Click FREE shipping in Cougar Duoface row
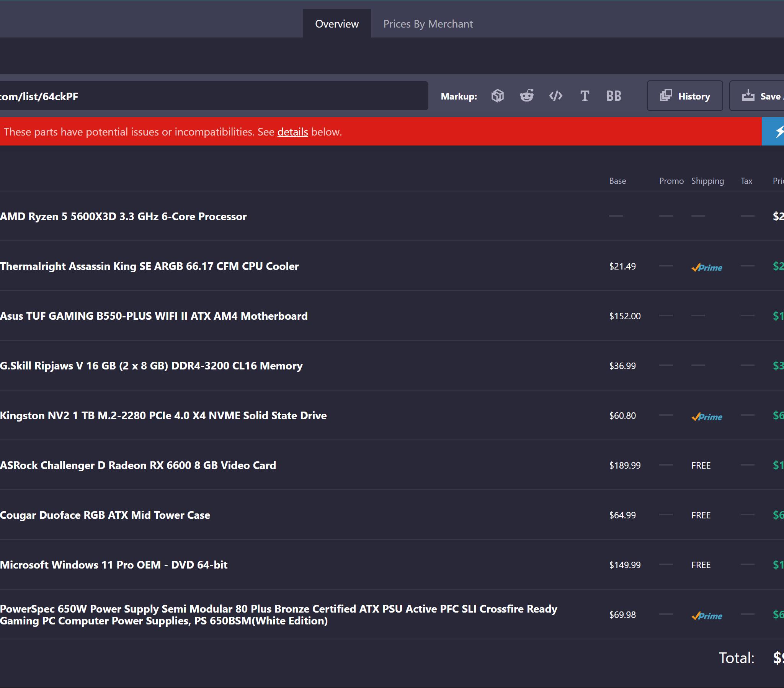The height and width of the screenshot is (688, 784). point(701,515)
